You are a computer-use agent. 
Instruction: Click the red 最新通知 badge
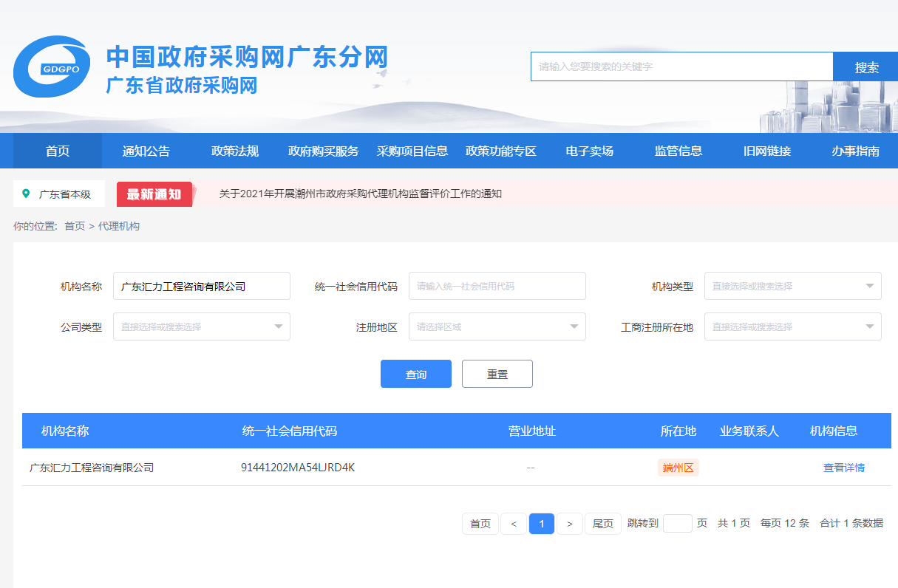[154, 194]
